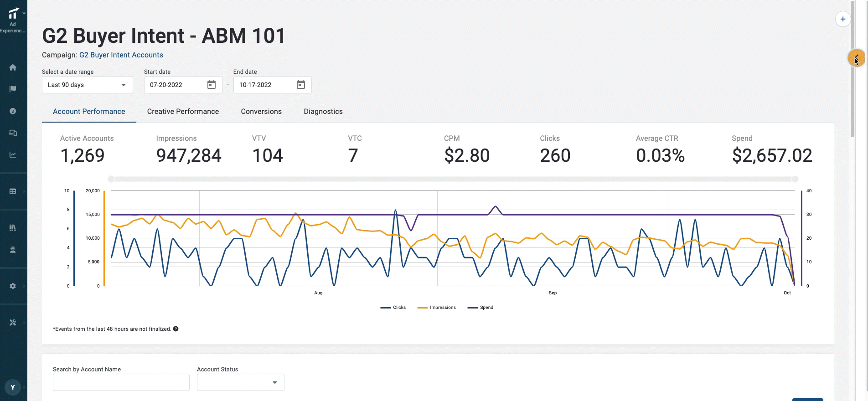Toggle Impressions series in chart legend
This screenshot has width=868, height=401.
[x=437, y=308]
